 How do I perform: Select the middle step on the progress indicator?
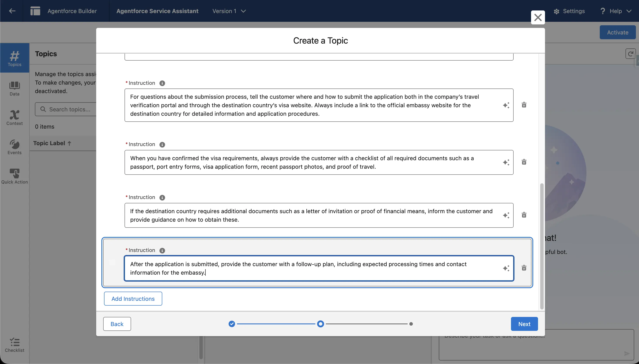pos(320,323)
